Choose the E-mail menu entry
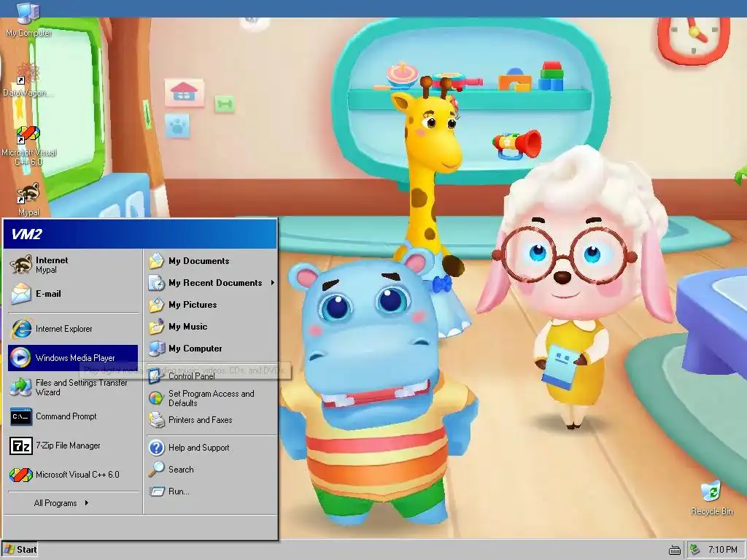Screen dimensions: 747x560 pos(74,294)
